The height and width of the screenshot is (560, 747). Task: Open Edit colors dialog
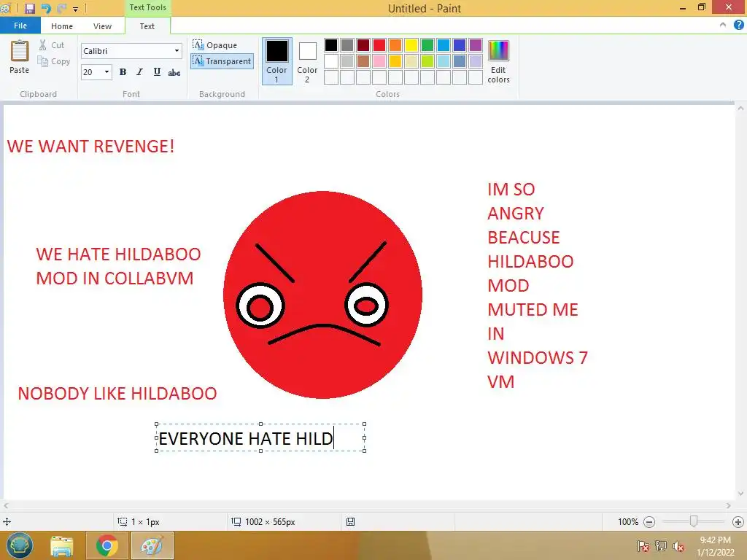pos(498,61)
